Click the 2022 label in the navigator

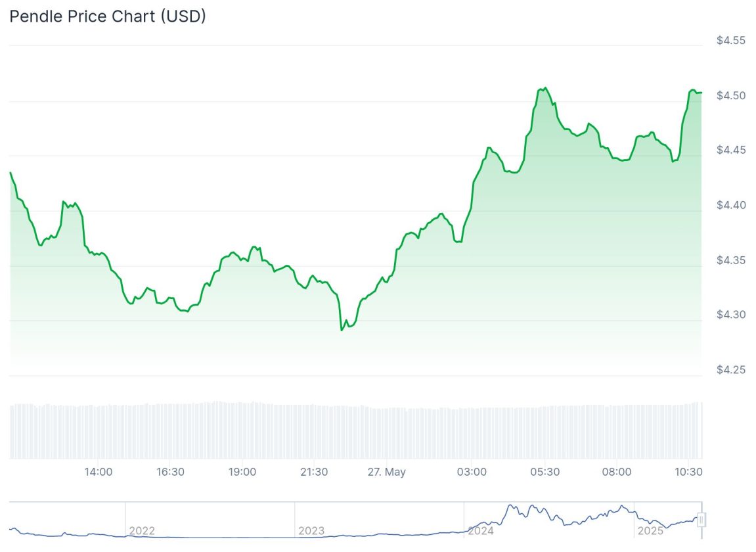(x=142, y=531)
